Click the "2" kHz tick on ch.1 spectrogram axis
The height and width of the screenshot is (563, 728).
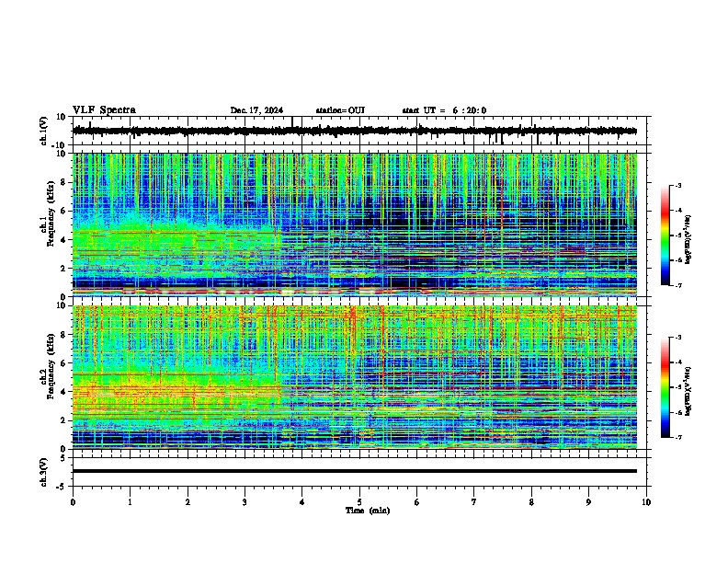click(x=64, y=268)
